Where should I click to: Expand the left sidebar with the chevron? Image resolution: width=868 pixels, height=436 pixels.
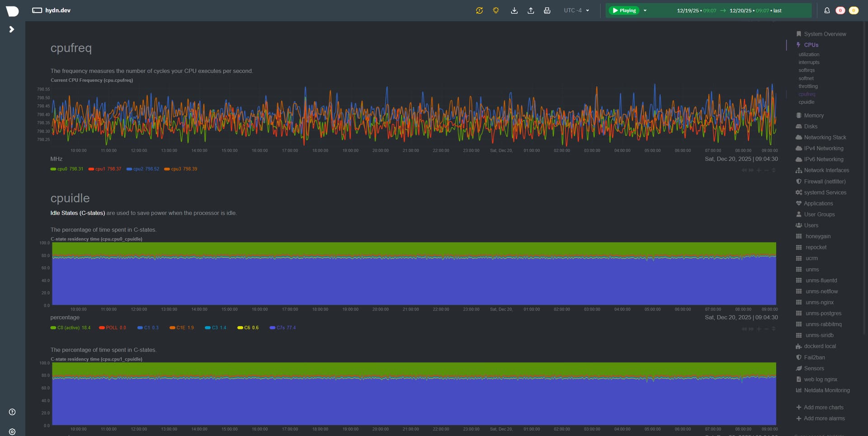pyautogui.click(x=12, y=29)
